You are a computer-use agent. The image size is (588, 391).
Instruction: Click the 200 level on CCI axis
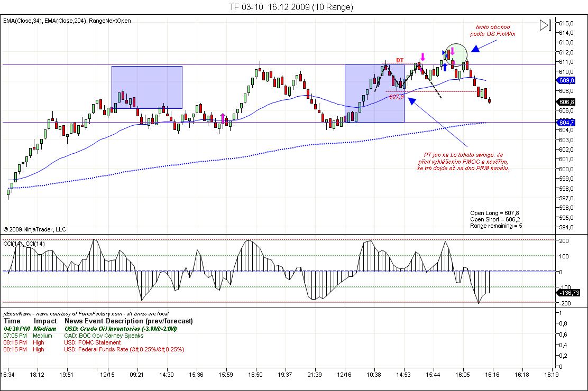coord(564,241)
